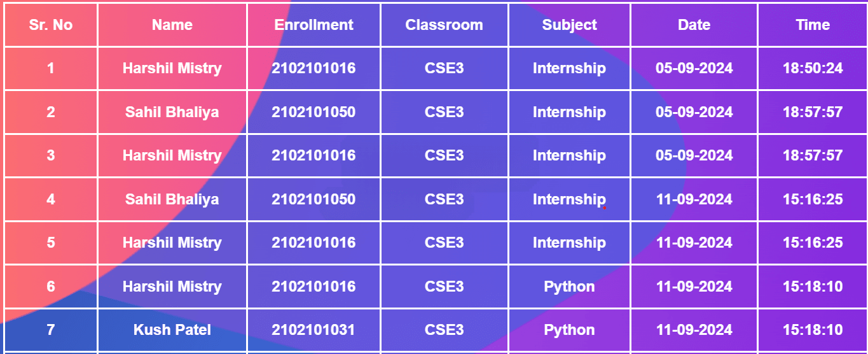Select the CSE3 classroom cell in row 5
868x354 pixels.
(444, 243)
